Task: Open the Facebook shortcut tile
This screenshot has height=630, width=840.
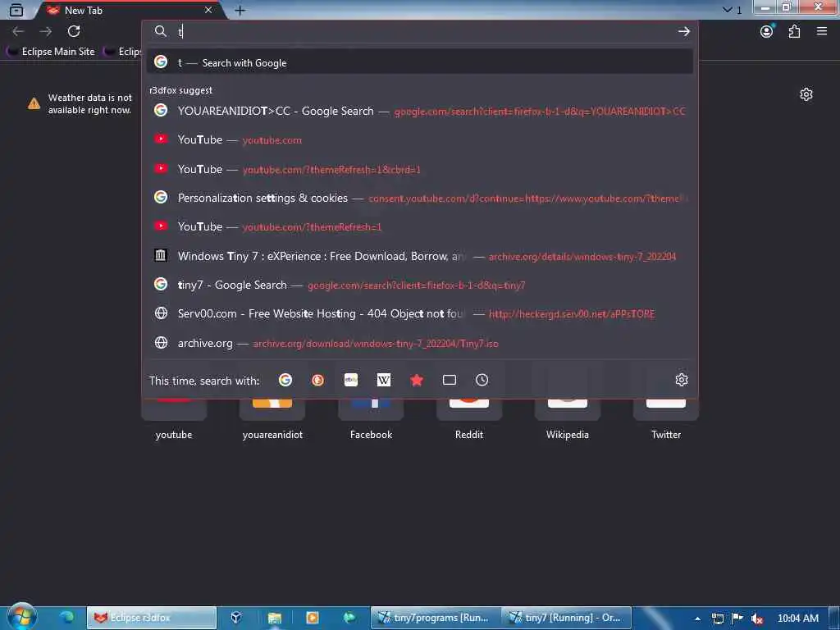Action: (371, 419)
